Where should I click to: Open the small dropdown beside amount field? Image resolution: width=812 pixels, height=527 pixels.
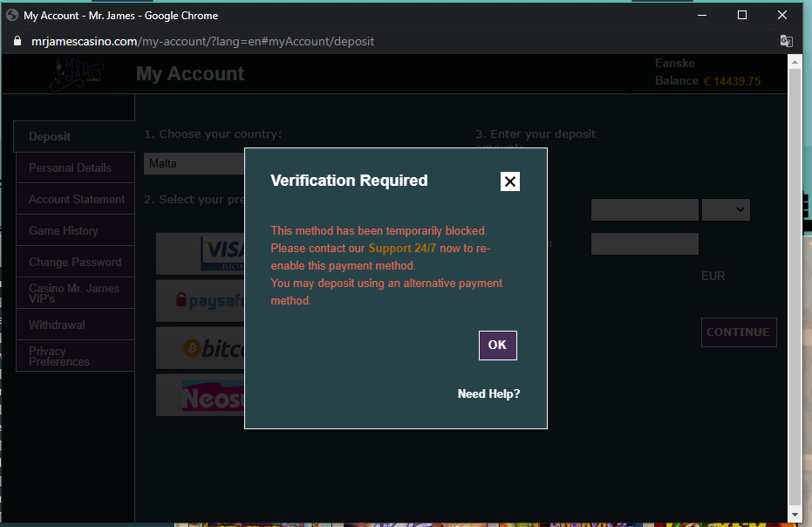[x=726, y=209]
